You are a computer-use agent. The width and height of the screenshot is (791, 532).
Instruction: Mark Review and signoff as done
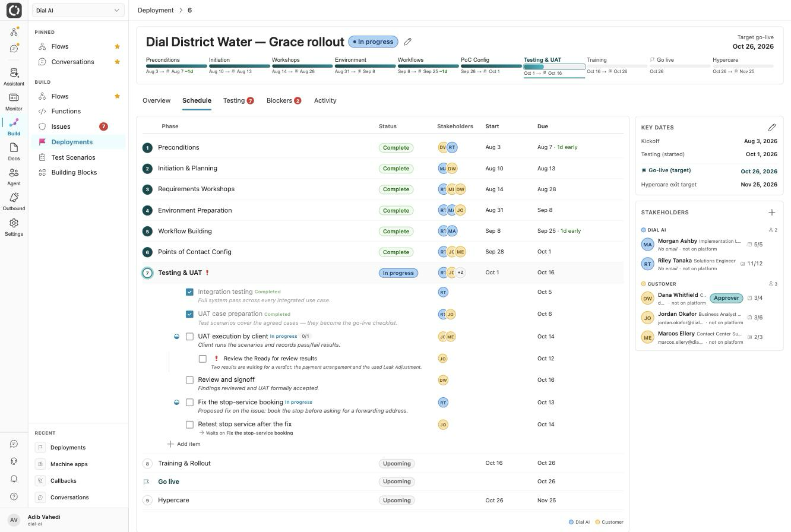pos(189,380)
